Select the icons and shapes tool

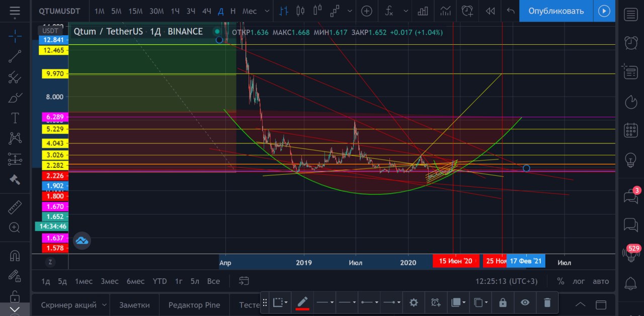(x=15, y=179)
